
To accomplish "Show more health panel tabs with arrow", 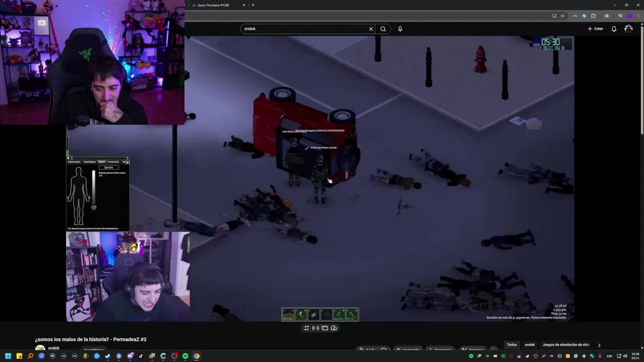I will (x=128, y=162).
